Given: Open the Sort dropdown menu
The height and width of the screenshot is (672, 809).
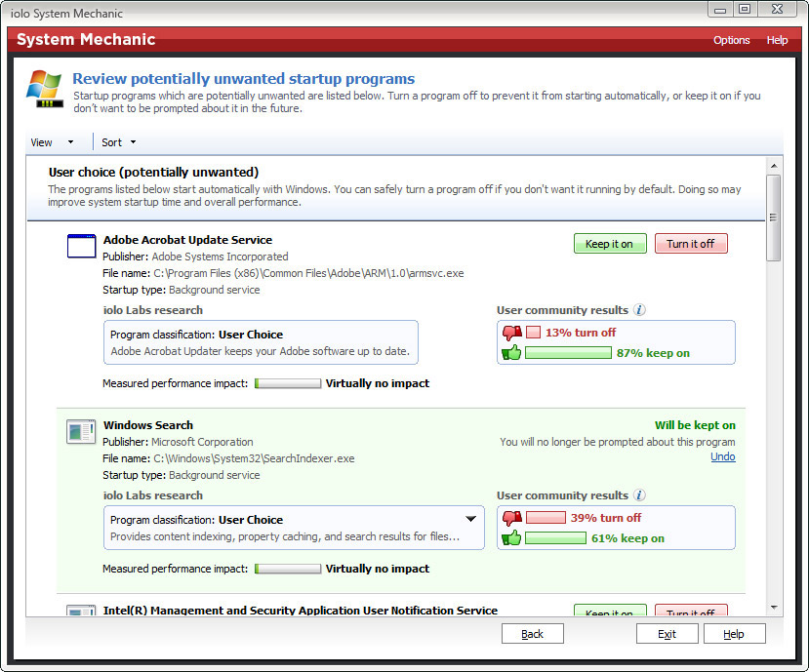Looking at the screenshot, I should pyautogui.click(x=119, y=142).
